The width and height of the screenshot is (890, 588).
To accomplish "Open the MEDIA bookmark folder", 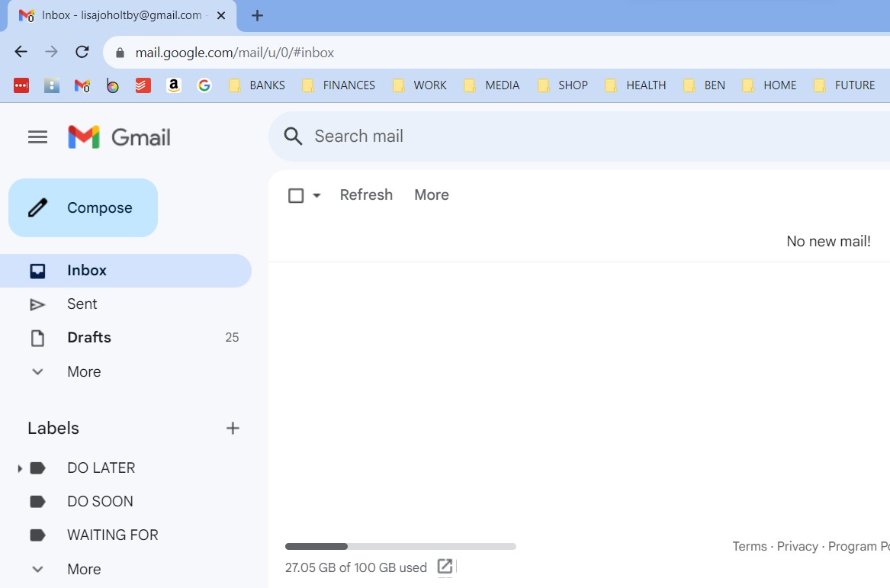I will point(492,85).
